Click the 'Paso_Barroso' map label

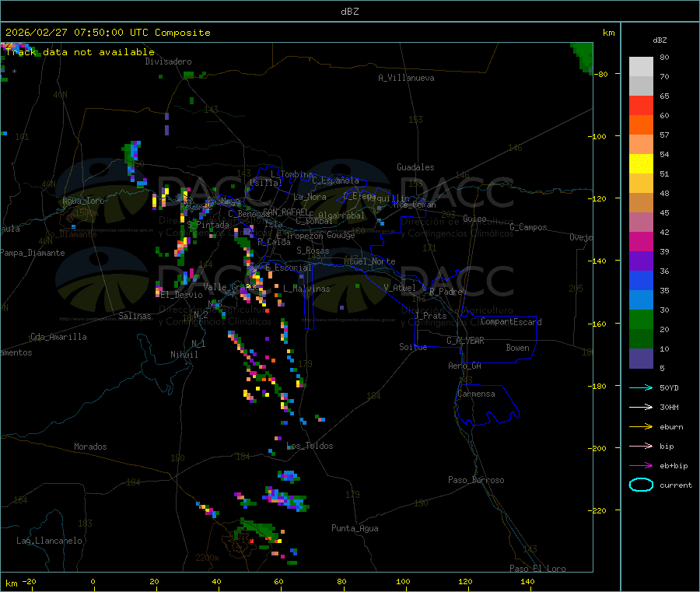click(x=476, y=480)
